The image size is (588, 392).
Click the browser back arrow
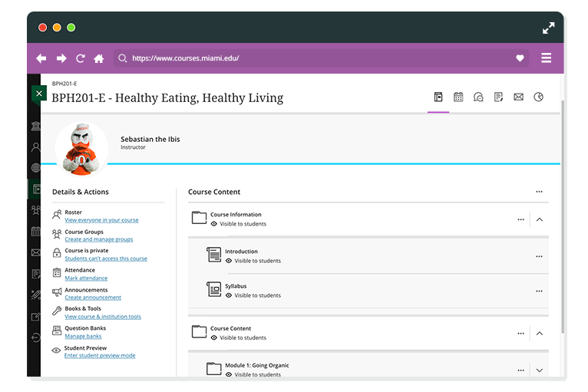coord(41,58)
